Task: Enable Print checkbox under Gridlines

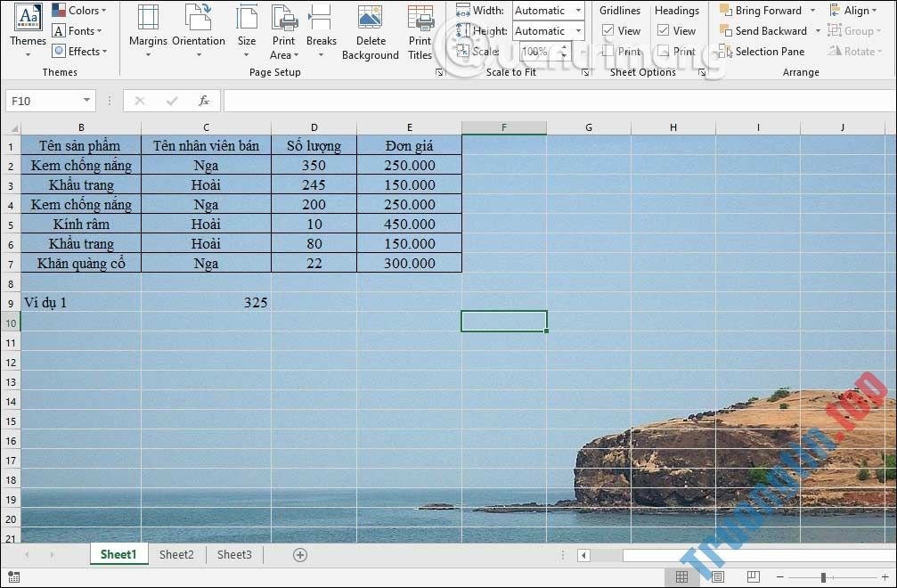Action: pyautogui.click(x=608, y=51)
